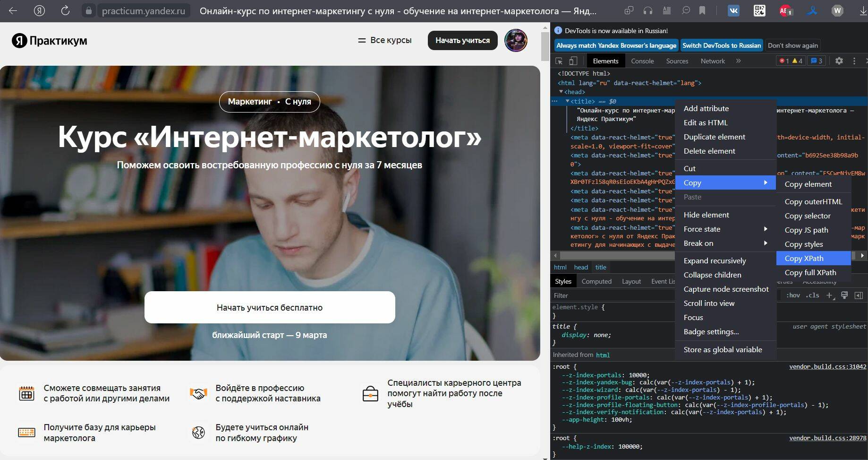The image size is (868, 460).
Task: Choose Store as global variable
Action: pos(726,349)
